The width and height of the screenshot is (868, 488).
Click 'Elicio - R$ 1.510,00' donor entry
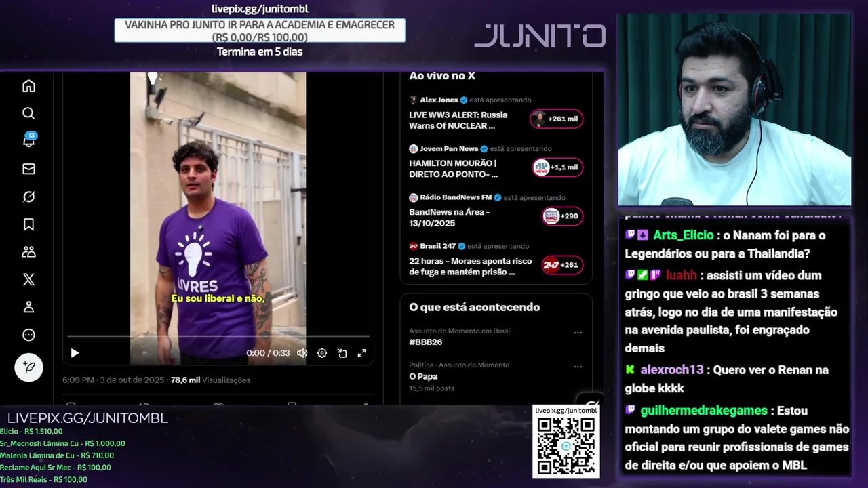[x=31, y=431]
